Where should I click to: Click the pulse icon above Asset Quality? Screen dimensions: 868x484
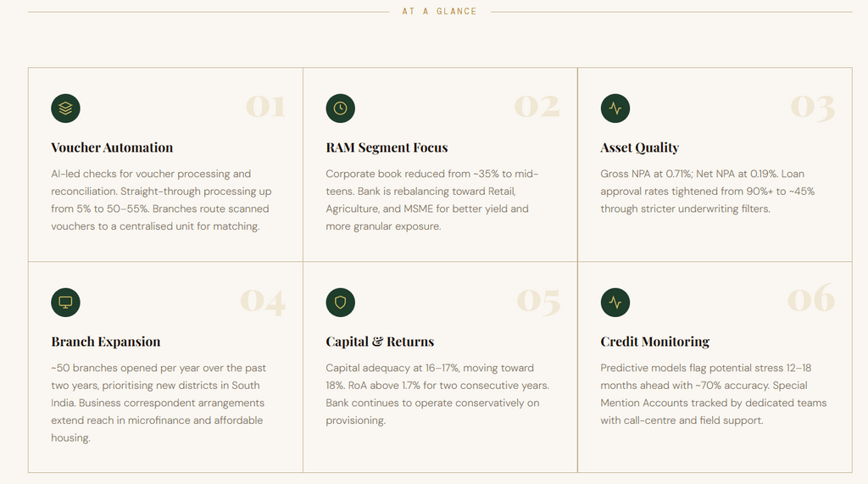[x=615, y=108]
